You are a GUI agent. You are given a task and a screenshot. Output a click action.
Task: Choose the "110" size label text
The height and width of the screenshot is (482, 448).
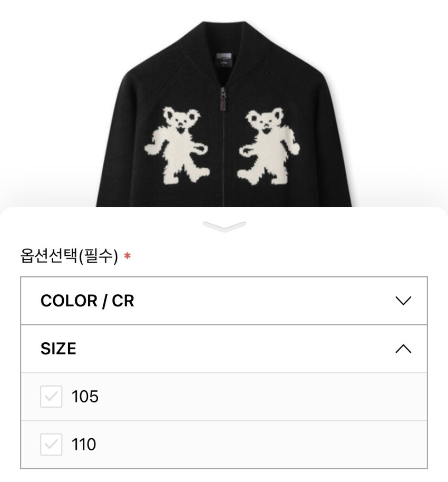[84, 445]
